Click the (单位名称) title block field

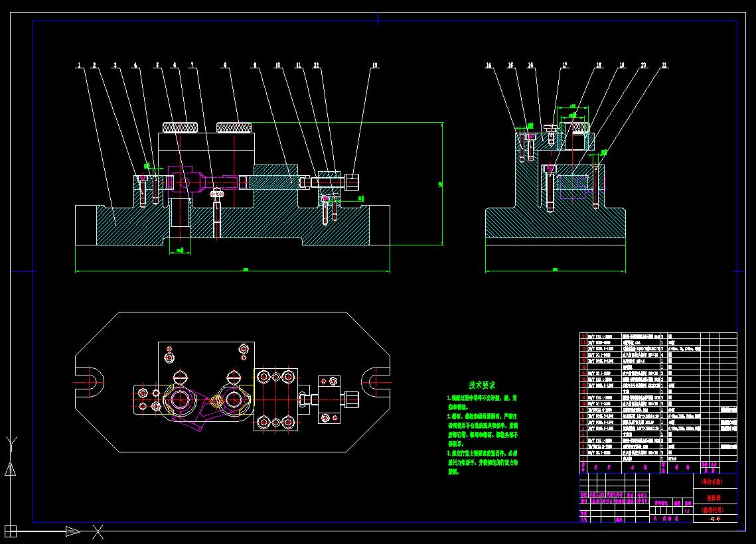coord(712,482)
